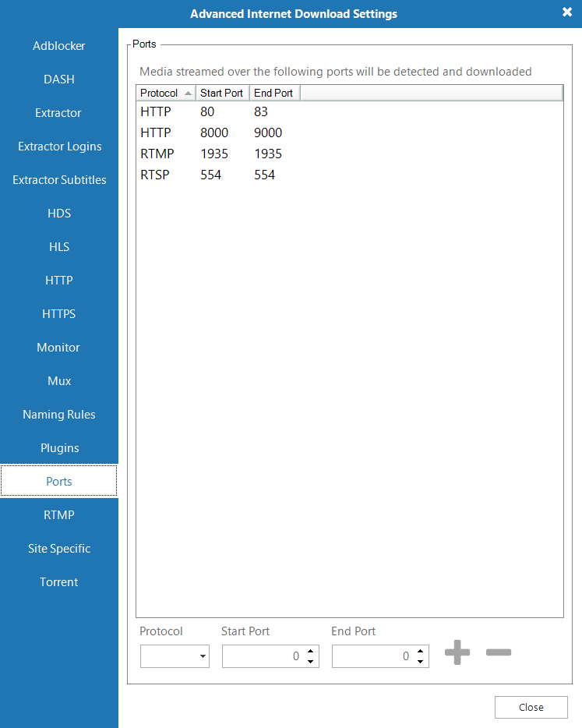Image resolution: width=582 pixels, height=728 pixels.
Task: Decrease End Port with down arrow
Action: click(420, 661)
